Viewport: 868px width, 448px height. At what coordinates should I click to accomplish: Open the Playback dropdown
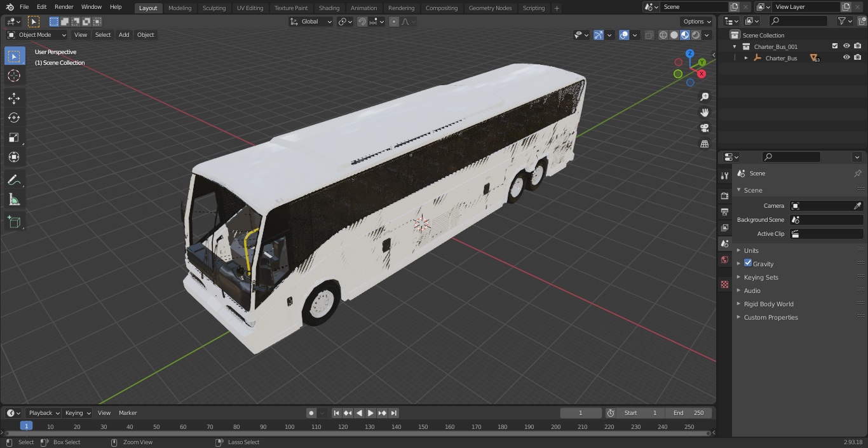pos(44,413)
